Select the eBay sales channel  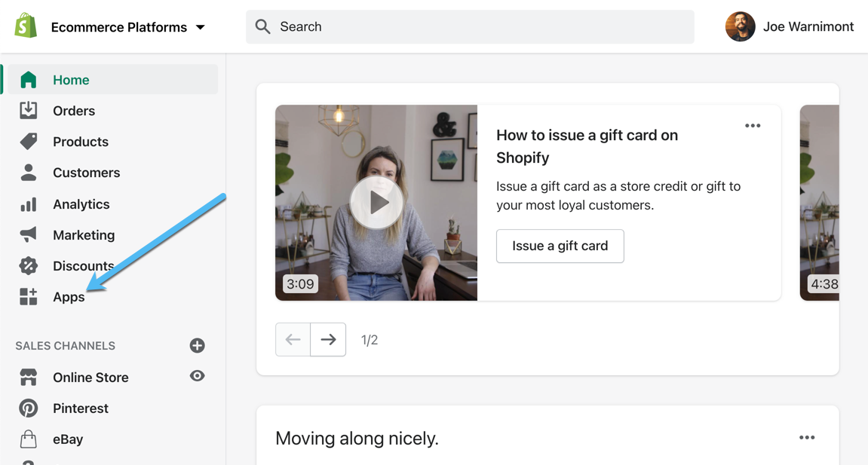68,439
